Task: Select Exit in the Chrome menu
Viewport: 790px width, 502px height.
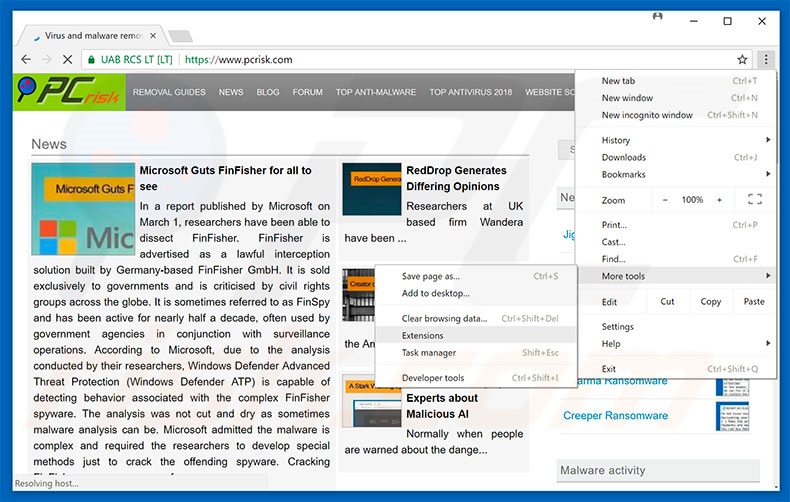Action: (676, 369)
